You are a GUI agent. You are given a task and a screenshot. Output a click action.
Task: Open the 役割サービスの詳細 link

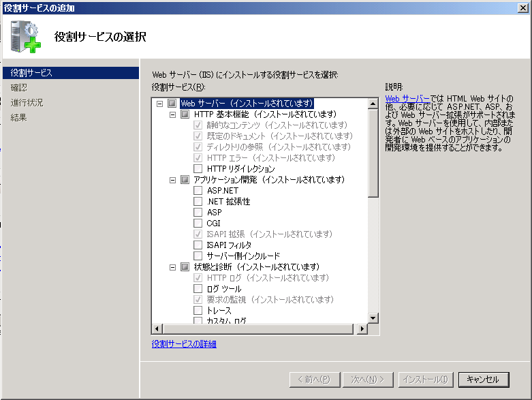184,344
